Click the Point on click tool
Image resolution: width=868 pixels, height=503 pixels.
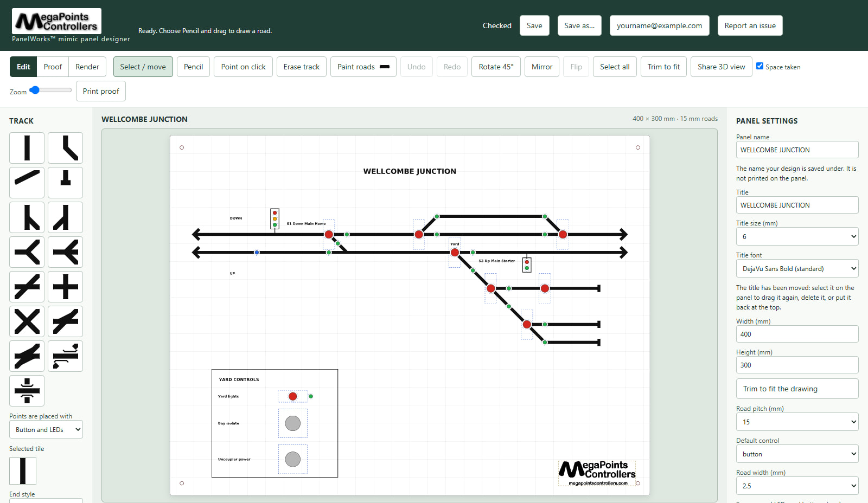243,67
